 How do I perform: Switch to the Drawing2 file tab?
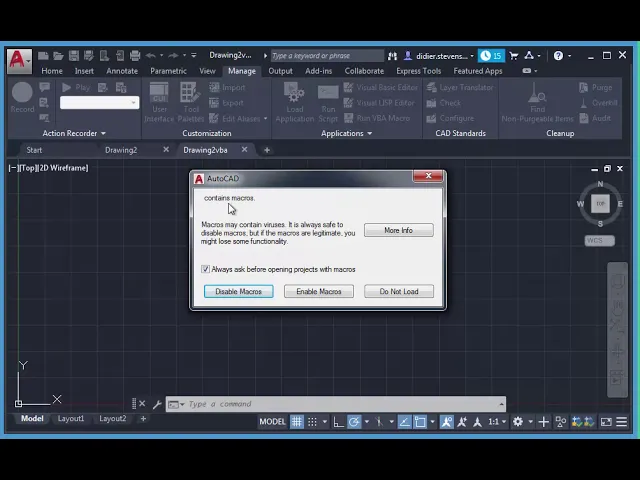[121, 150]
